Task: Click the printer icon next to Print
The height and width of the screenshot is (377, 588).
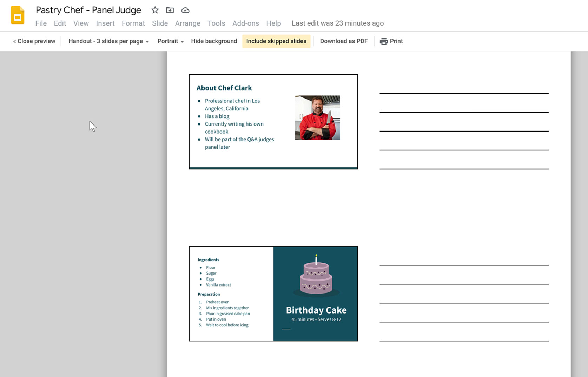Action: (384, 41)
